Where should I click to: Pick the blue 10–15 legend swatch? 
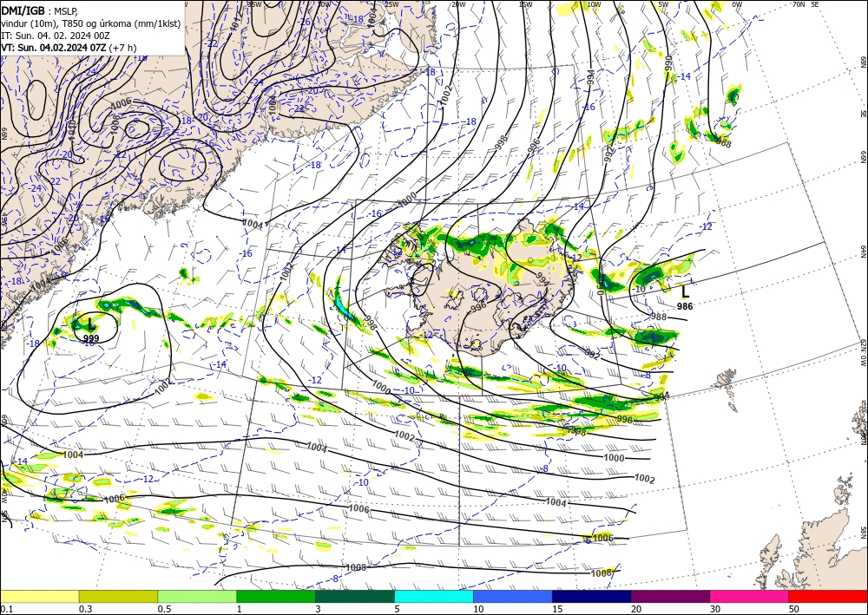pyautogui.click(x=513, y=596)
